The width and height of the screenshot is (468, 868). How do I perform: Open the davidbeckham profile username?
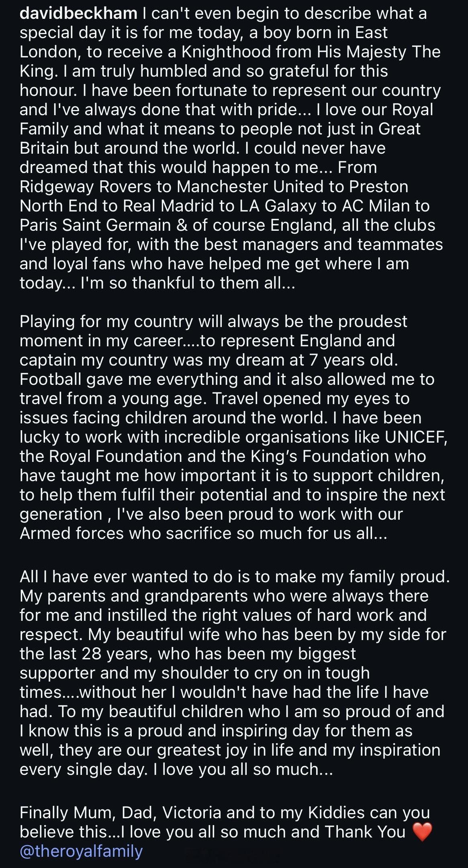point(78,14)
